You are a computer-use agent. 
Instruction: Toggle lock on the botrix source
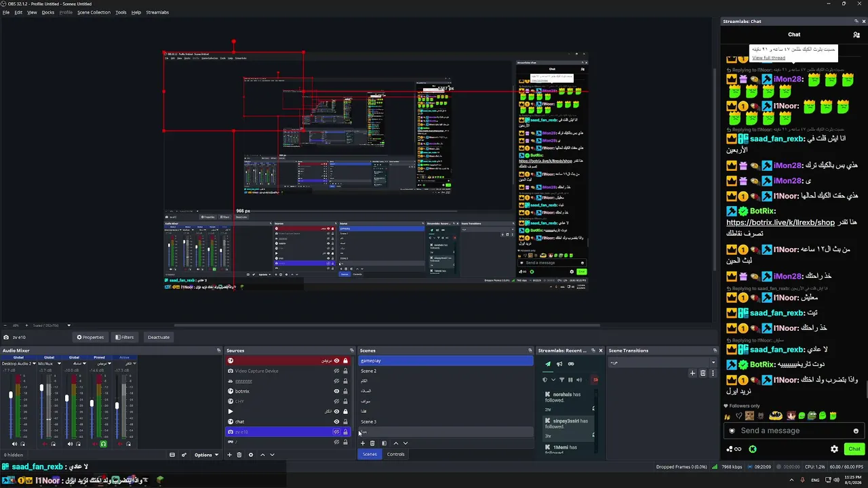[345, 391]
